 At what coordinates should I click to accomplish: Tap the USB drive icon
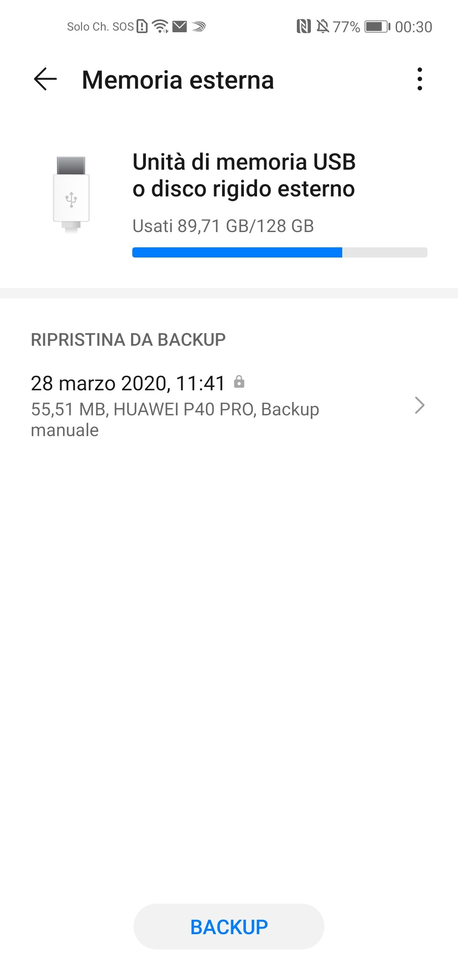coord(71,194)
